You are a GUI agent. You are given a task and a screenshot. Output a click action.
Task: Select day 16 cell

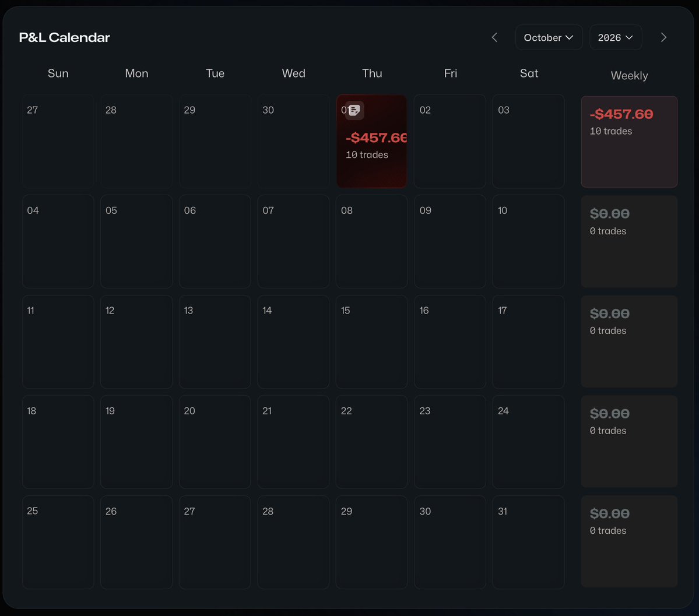coord(450,342)
